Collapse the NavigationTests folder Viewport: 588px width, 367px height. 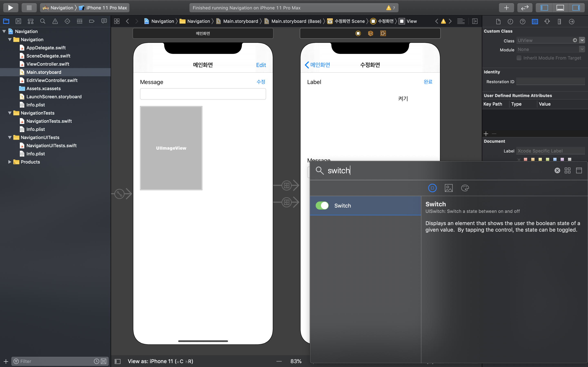click(10, 113)
